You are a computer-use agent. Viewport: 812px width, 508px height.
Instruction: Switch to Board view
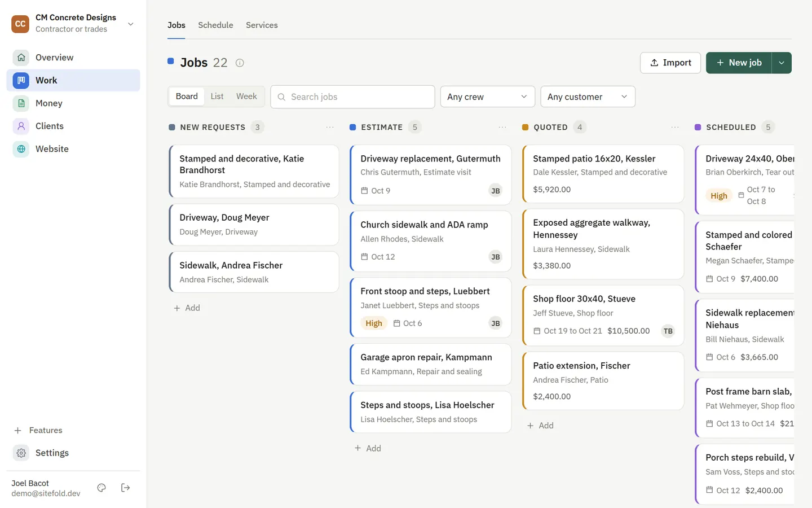(187, 97)
